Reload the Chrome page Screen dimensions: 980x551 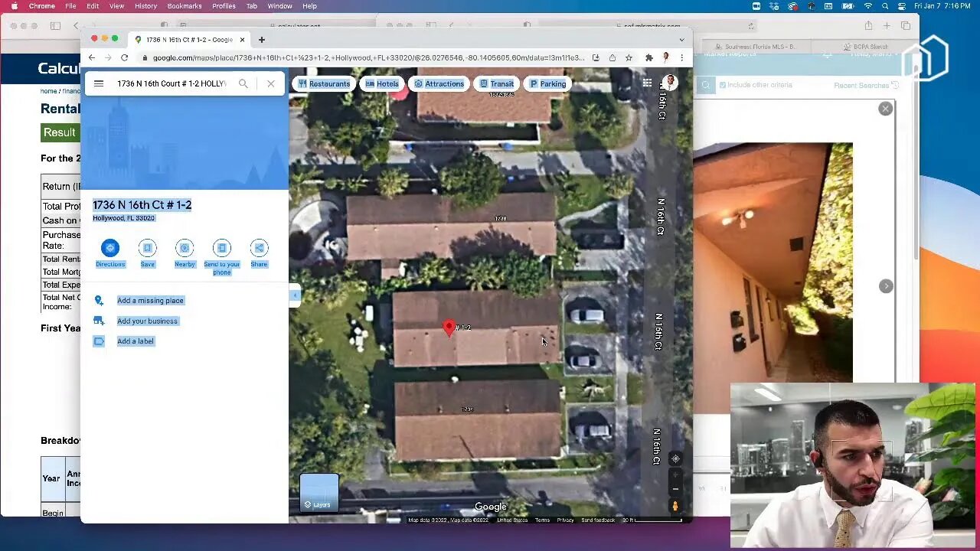point(124,57)
